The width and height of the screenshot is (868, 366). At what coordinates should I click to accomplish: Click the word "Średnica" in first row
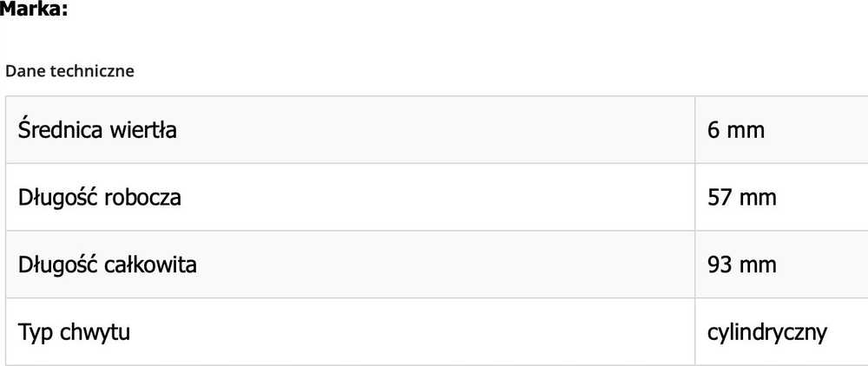coord(61,129)
